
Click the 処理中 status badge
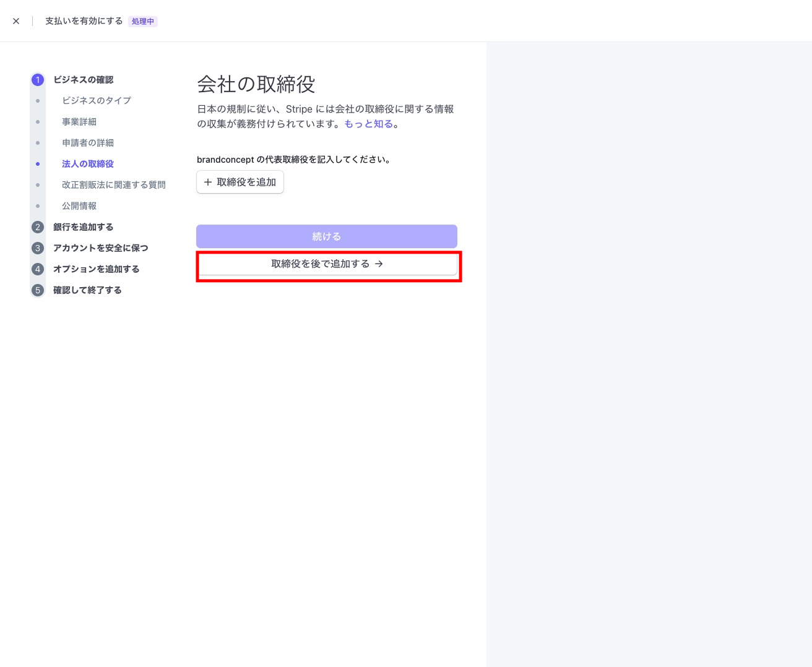[143, 22]
